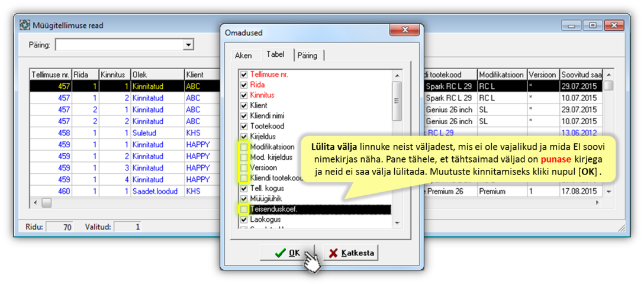This screenshot has height=284, width=644.
Task: Select order number 458 cell
Action: [x=50, y=133]
